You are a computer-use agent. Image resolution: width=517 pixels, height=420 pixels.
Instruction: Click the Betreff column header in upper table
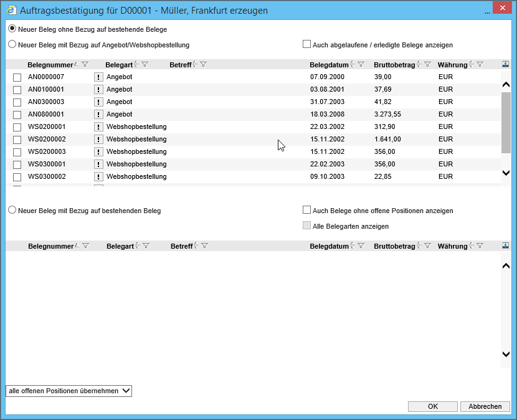[x=180, y=65]
